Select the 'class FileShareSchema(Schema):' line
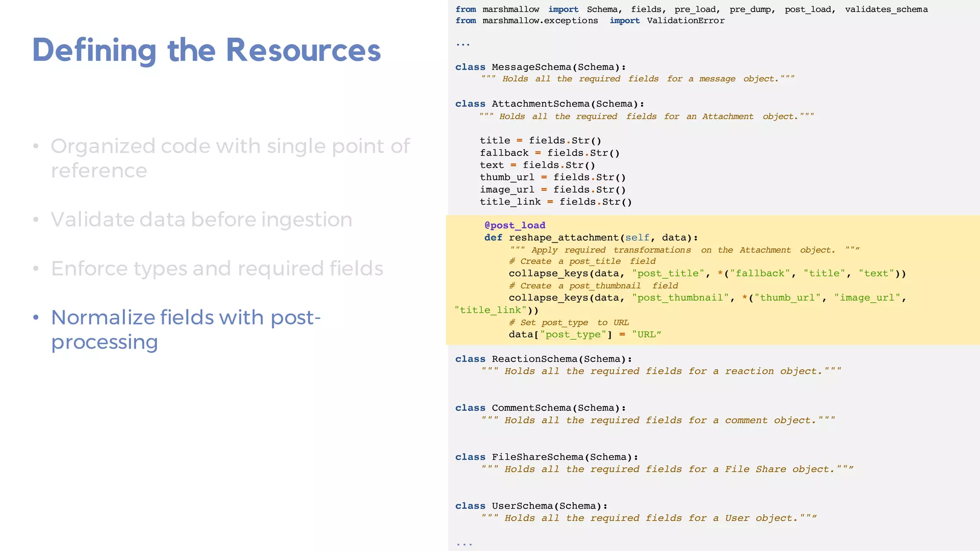980x551 pixels. pos(547,457)
